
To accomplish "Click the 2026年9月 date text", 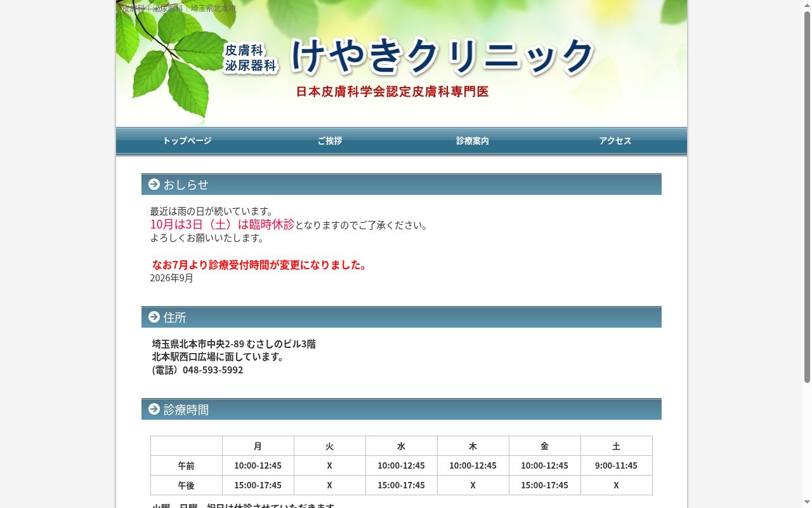I will pos(172,278).
